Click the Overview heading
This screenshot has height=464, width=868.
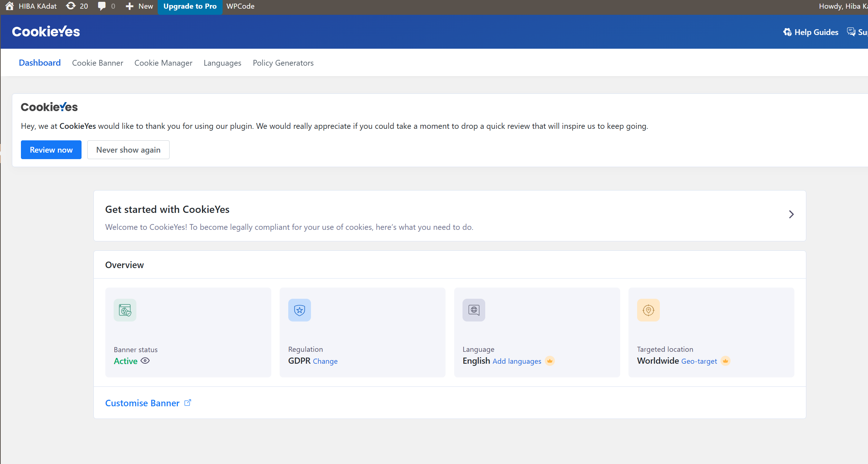pos(124,265)
